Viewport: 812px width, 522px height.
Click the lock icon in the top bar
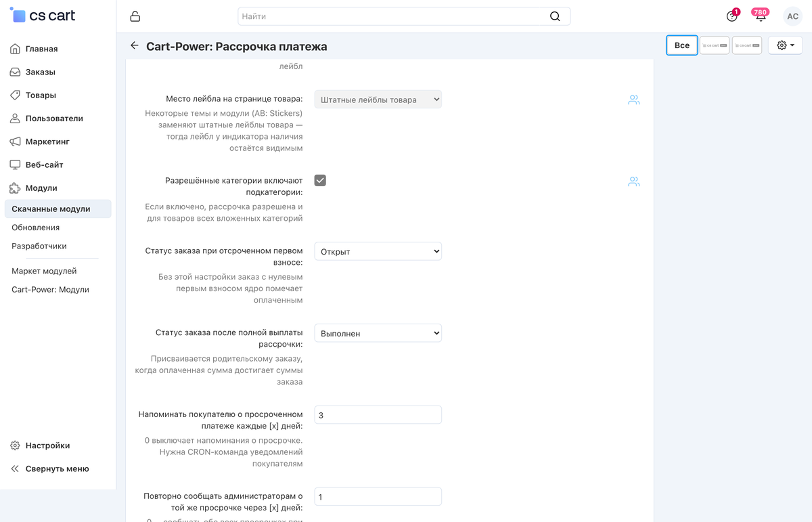click(x=135, y=16)
